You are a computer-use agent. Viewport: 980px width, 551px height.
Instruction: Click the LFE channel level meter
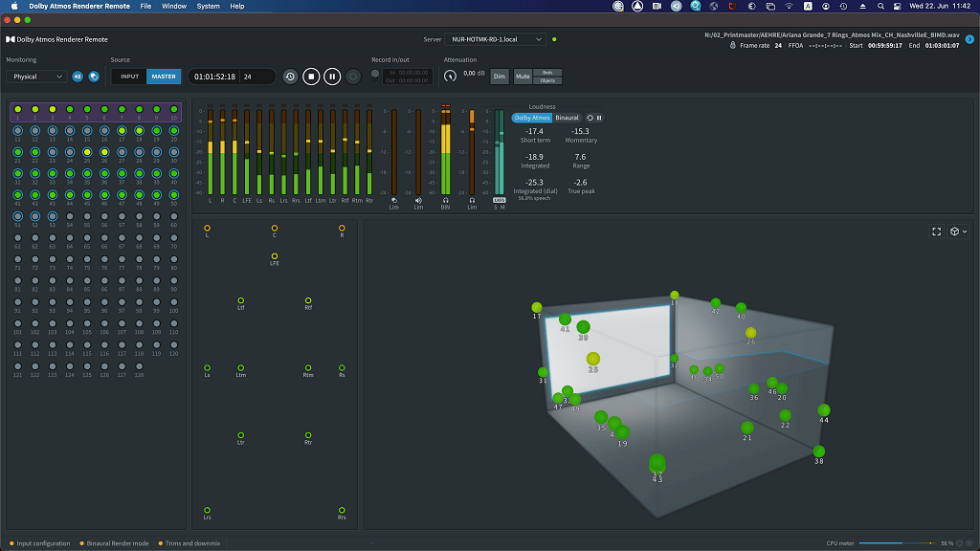pos(247,152)
